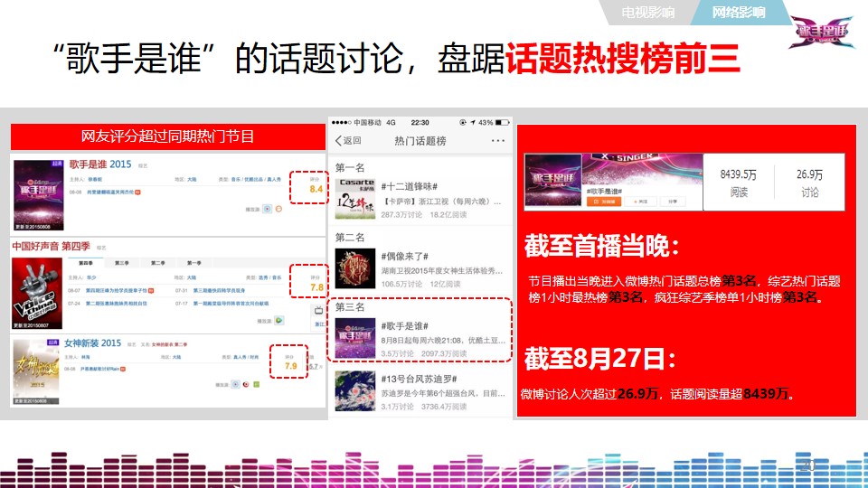Click the 歌手是谁 X-Singer logo
This screenshot has width=868, height=488.
pos(822,33)
